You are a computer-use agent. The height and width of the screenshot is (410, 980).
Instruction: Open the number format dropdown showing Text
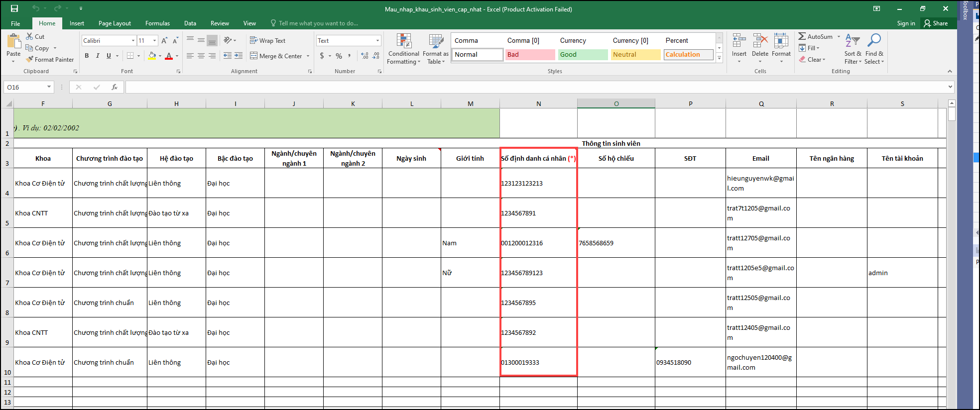pyautogui.click(x=377, y=40)
